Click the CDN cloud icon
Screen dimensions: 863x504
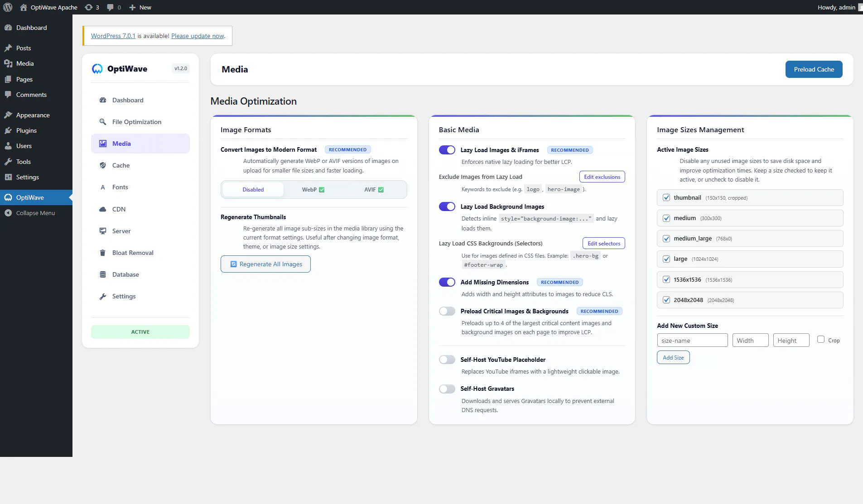pyautogui.click(x=103, y=209)
